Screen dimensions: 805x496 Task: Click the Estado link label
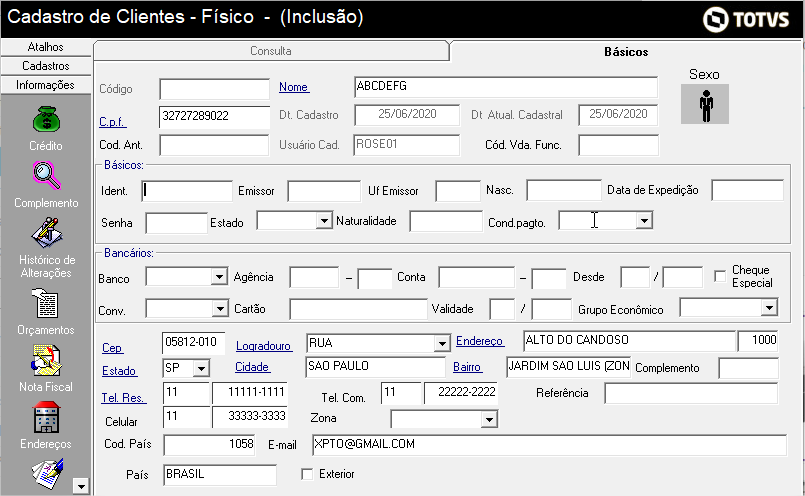[119, 371]
